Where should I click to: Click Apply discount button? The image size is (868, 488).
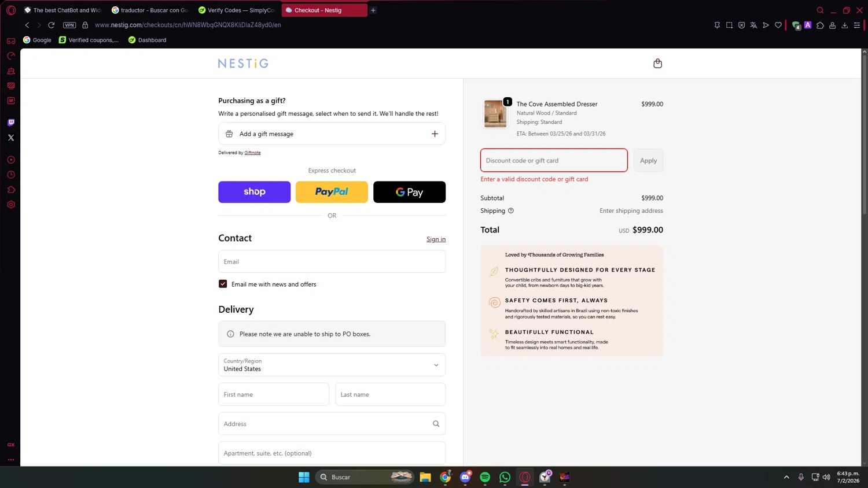click(648, 160)
